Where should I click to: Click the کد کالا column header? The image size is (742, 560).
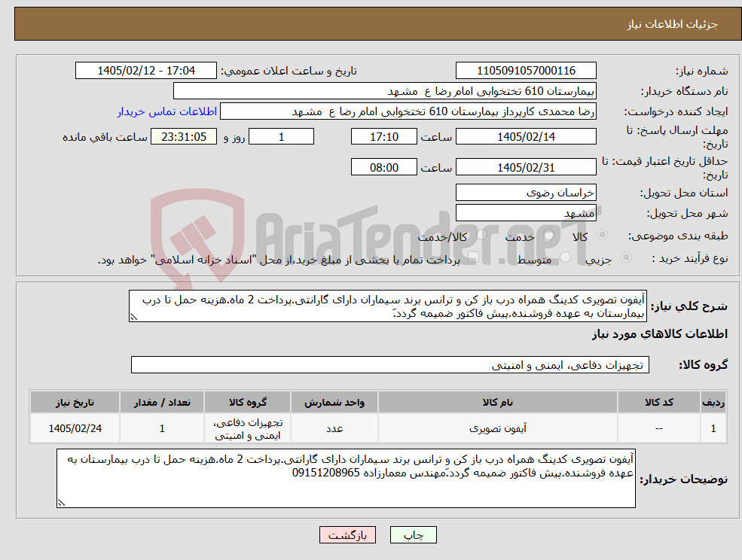[x=658, y=402]
